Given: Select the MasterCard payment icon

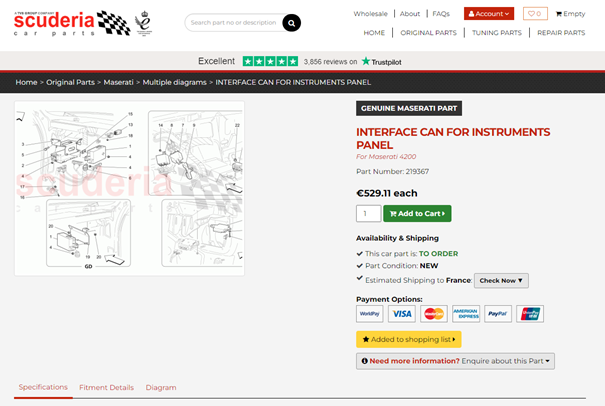Looking at the screenshot, I should click(x=434, y=314).
